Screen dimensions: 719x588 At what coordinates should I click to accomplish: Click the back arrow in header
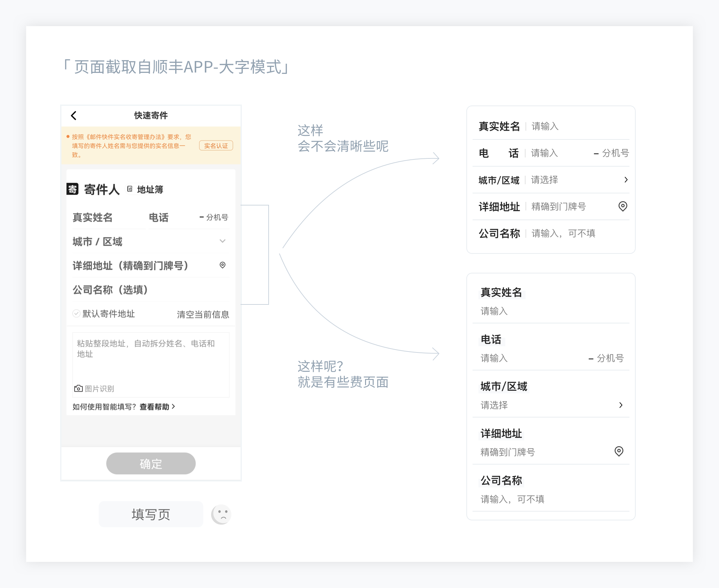pyautogui.click(x=74, y=116)
